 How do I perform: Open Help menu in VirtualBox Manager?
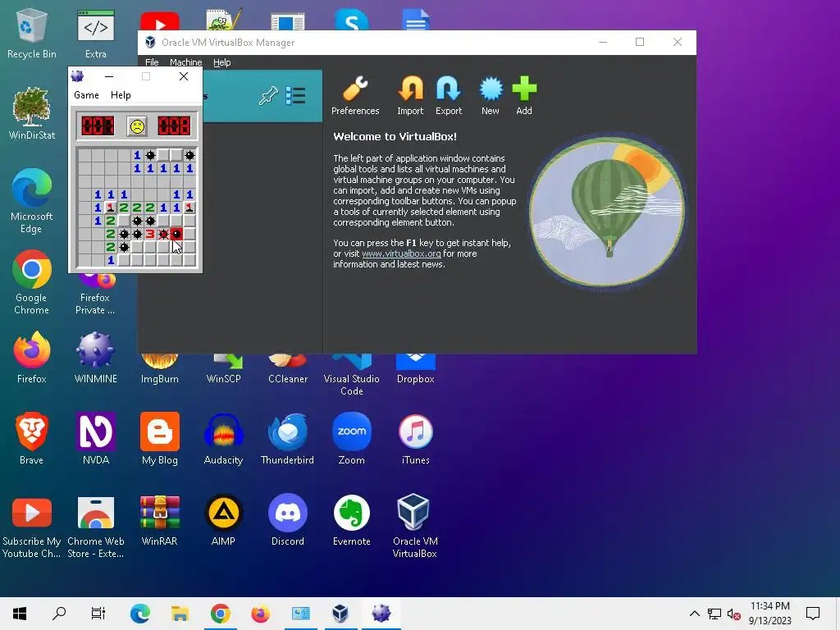pos(221,62)
